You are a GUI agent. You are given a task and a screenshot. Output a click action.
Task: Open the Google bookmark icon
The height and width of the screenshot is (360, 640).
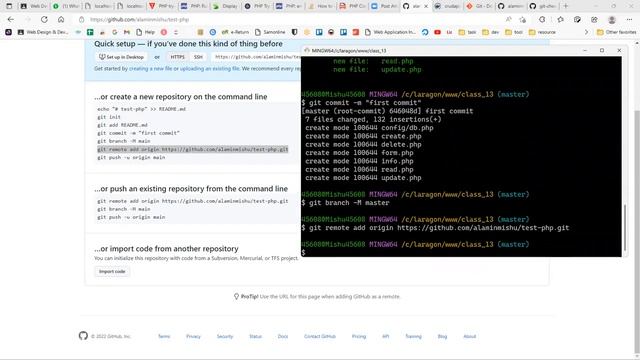pos(115,32)
